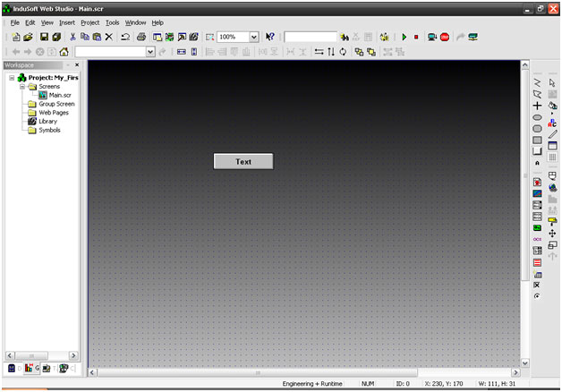Save the screen with the floppy disk icon
562x392 pixels.
(x=44, y=37)
